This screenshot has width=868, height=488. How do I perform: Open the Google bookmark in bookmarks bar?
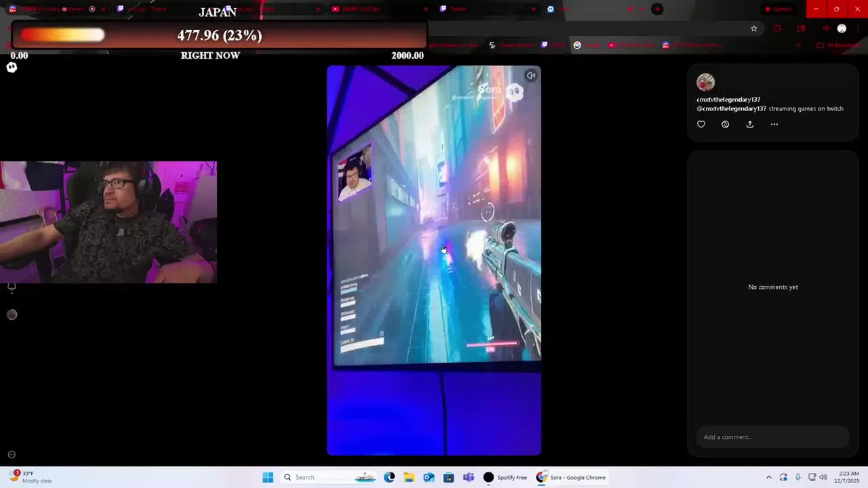[x=587, y=45]
